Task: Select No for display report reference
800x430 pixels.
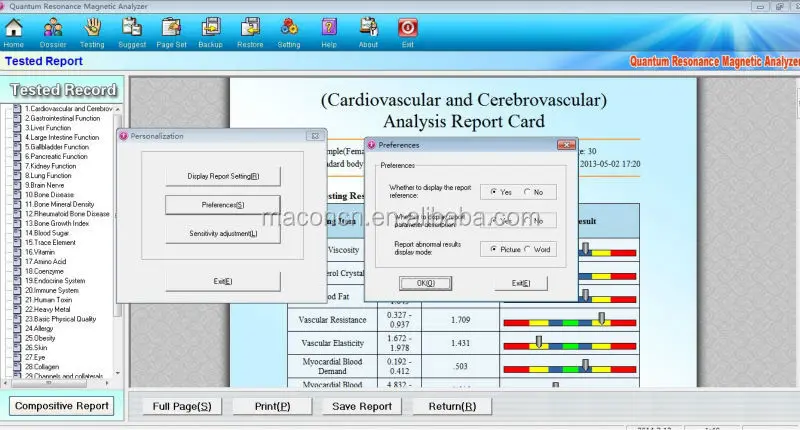Action: point(527,192)
